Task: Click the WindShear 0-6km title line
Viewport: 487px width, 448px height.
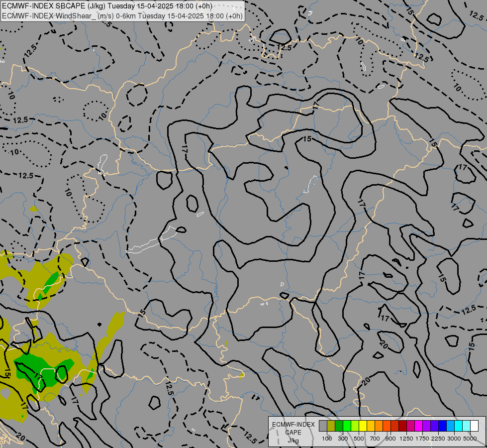Action: (122, 16)
